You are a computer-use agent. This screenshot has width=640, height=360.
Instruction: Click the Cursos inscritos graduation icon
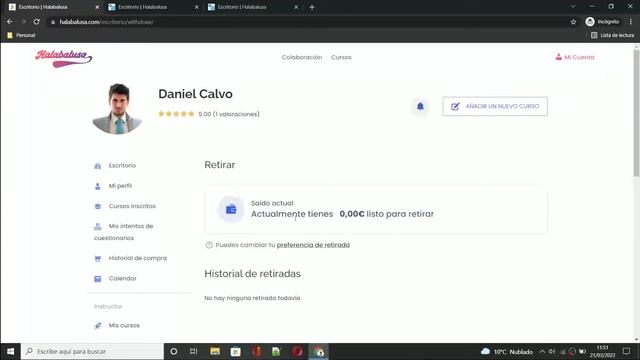coord(98,207)
